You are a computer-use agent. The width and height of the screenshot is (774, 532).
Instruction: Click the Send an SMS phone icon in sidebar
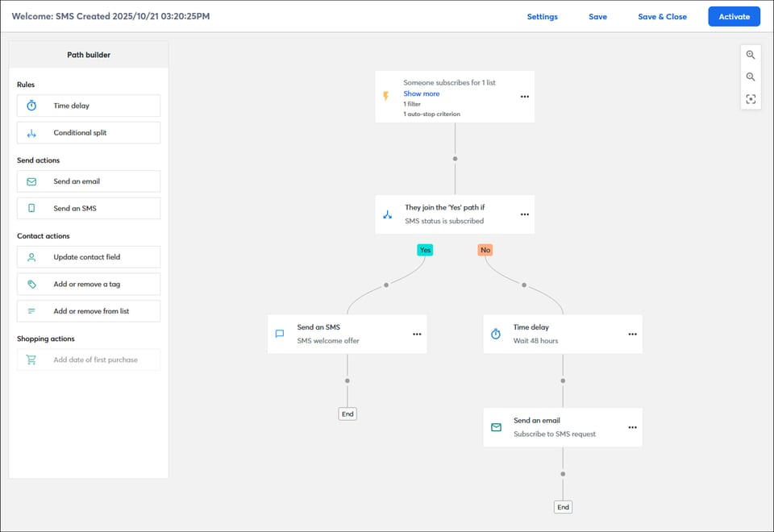coord(31,208)
